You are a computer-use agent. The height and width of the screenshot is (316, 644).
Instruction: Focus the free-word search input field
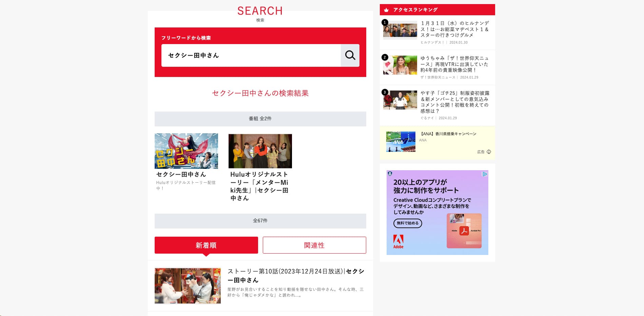coord(251,55)
